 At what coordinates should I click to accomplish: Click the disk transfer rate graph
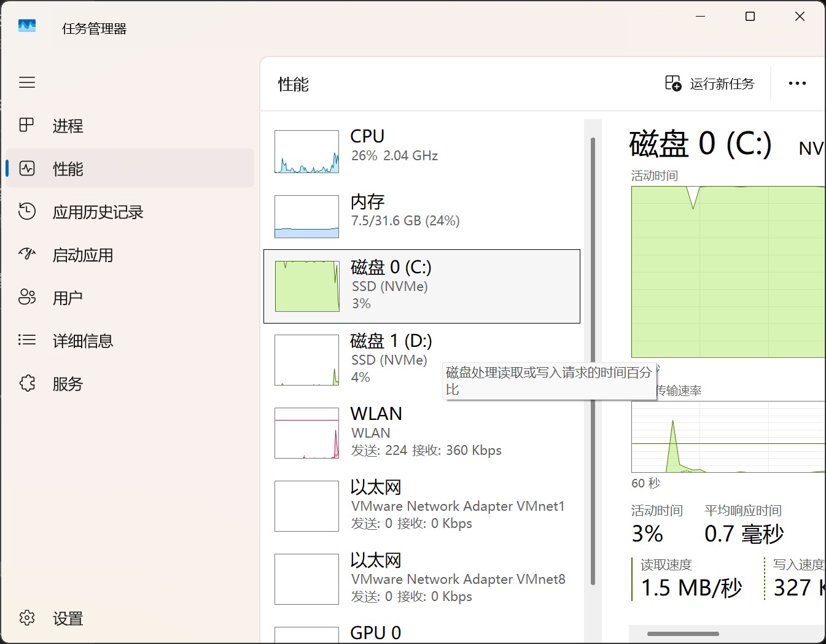728,436
